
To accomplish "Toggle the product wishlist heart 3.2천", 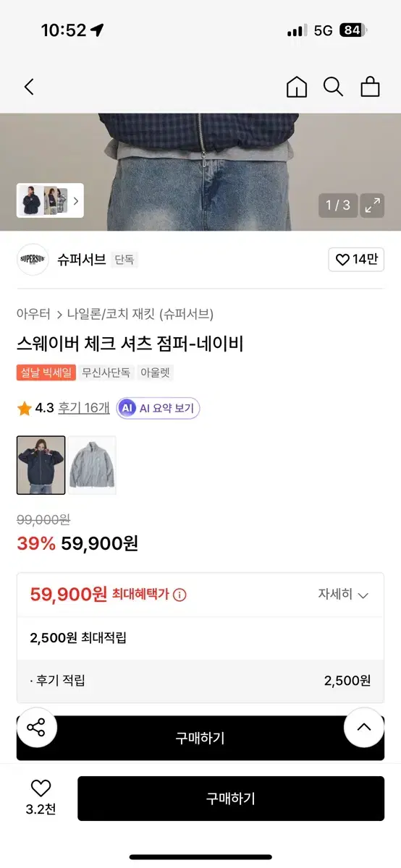I will pos(41,798).
